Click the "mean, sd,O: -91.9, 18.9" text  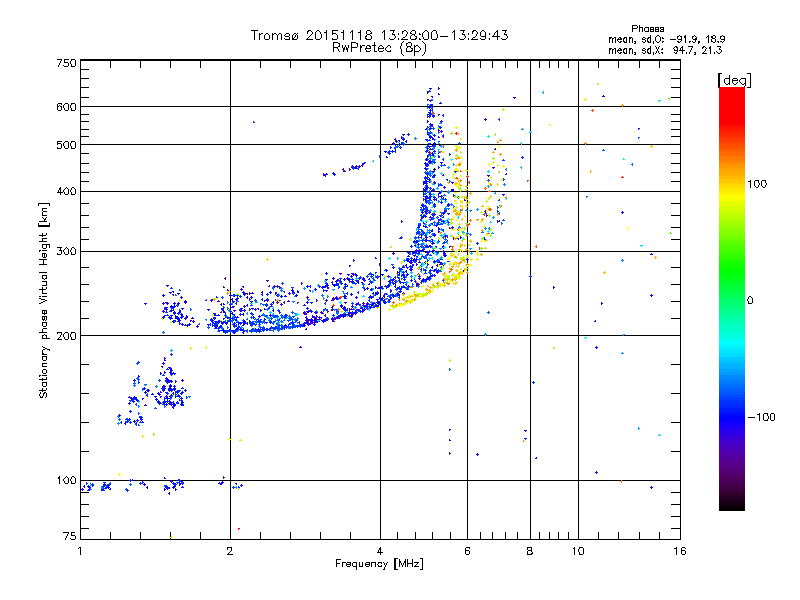point(666,39)
